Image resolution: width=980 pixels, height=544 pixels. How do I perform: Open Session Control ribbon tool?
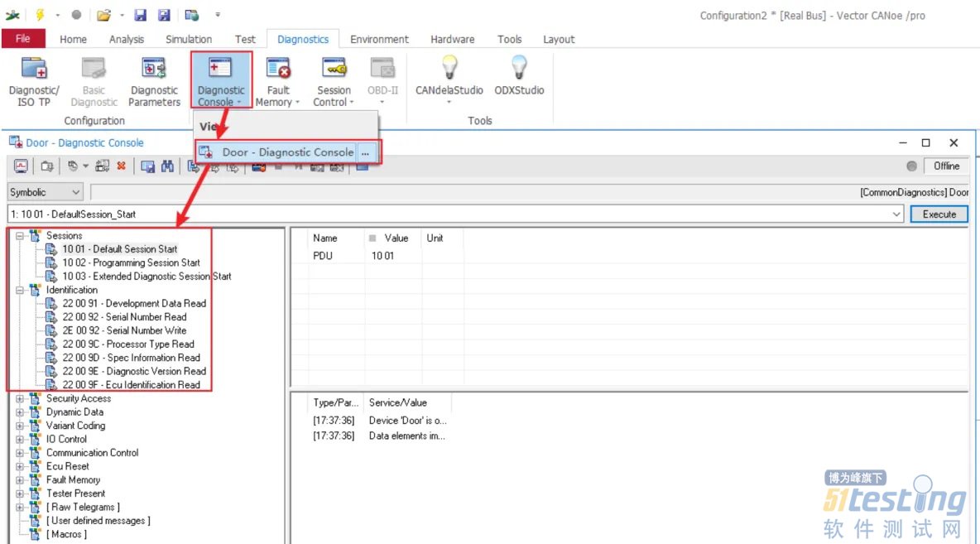(333, 82)
